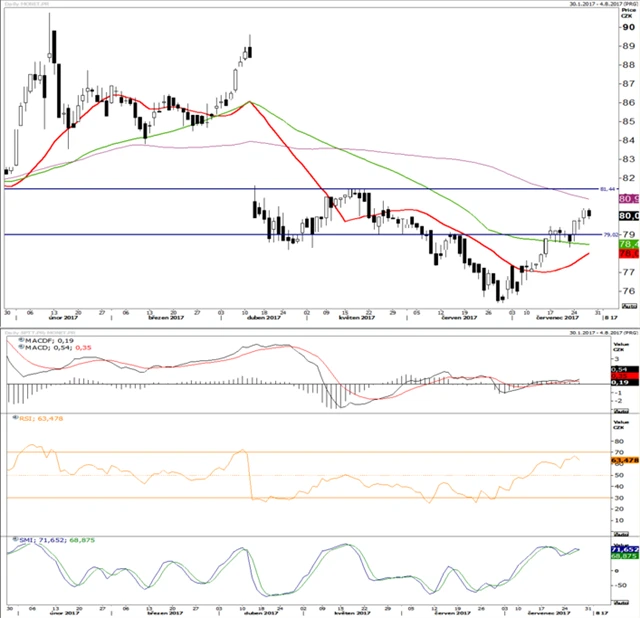Click the green 78.4 moving average price tag

point(629,244)
